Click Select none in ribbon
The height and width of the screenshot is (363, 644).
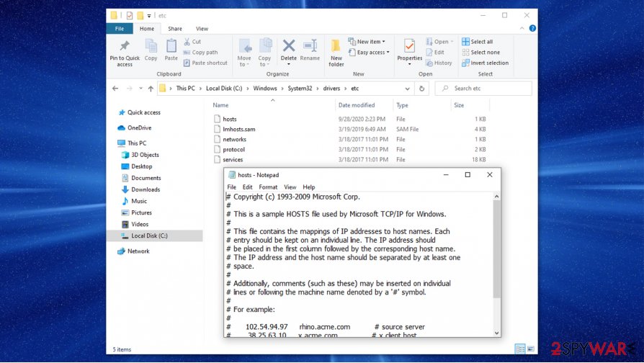coord(481,52)
